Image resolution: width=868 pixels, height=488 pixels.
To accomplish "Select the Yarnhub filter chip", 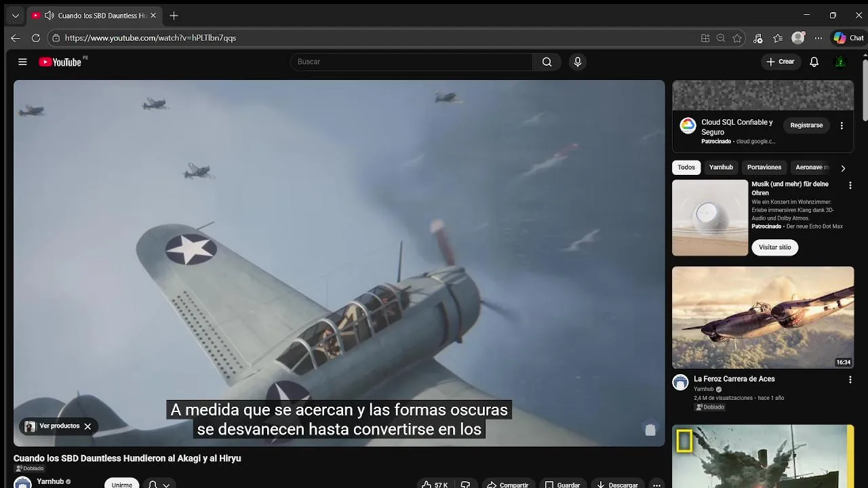I will tap(721, 167).
